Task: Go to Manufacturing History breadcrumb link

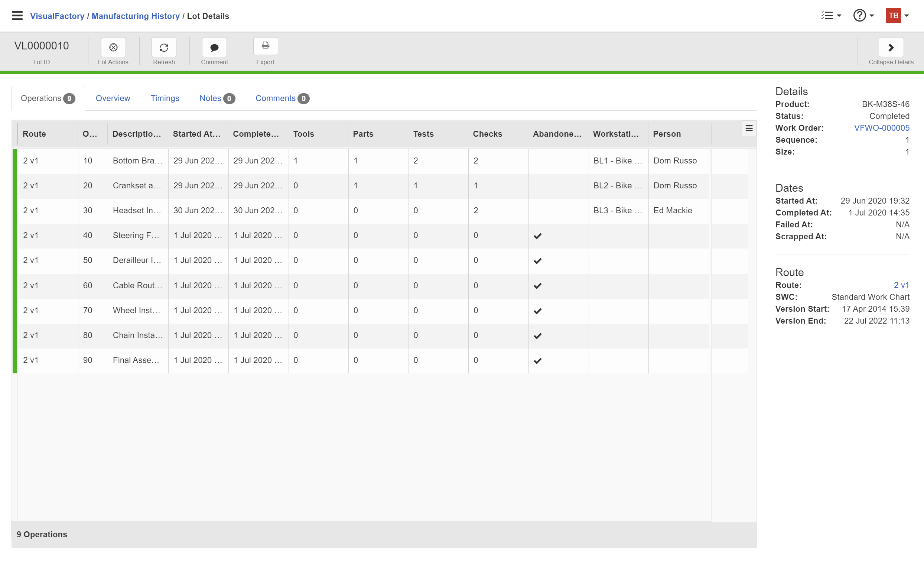Action: (136, 16)
